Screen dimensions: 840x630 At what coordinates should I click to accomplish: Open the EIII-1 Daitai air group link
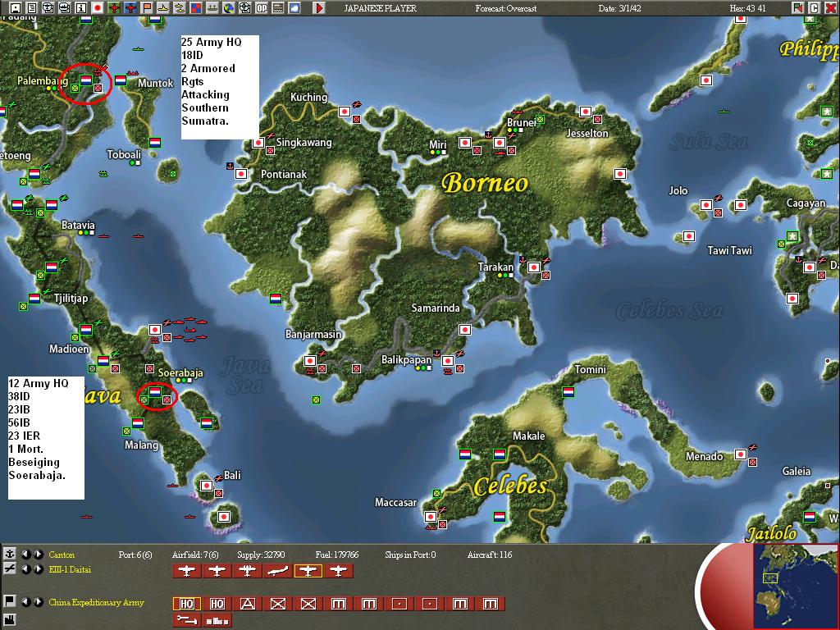pyautogui.click(x=70, y=569)
